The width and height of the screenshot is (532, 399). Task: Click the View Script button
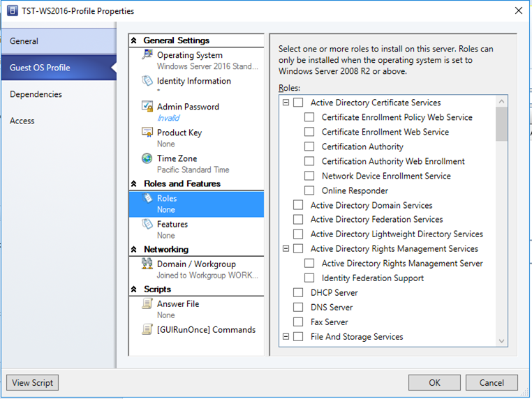point(33,383)
